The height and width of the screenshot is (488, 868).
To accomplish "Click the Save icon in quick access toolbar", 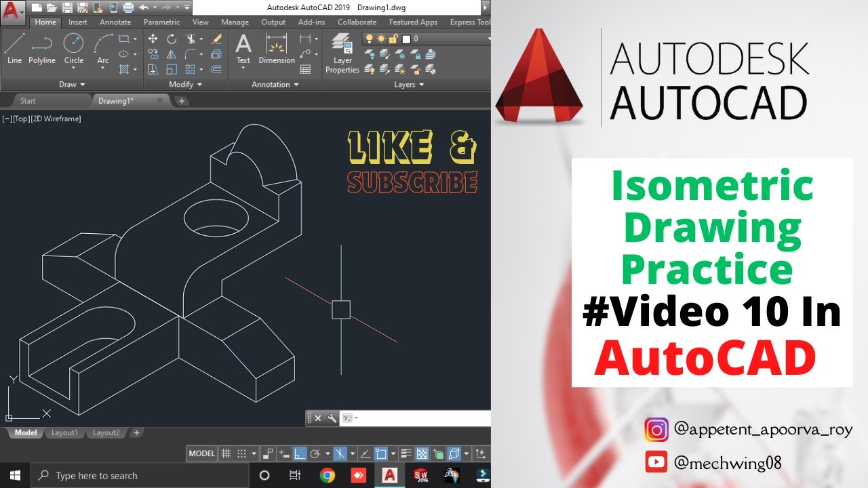I will pos(67,7).
